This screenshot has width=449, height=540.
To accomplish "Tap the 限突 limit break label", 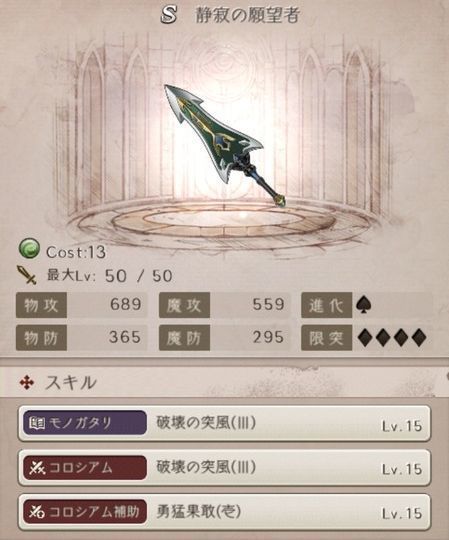I will (x=326, y=338).
